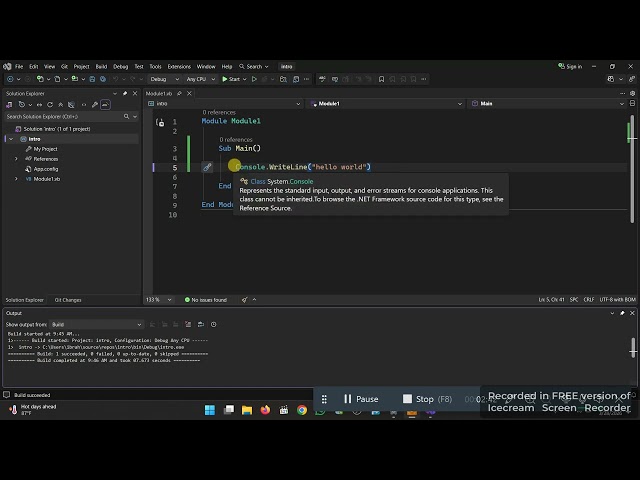Click the Save All icon in the toolbar
This screenshot has width=640, height=480.
(103, 79)
